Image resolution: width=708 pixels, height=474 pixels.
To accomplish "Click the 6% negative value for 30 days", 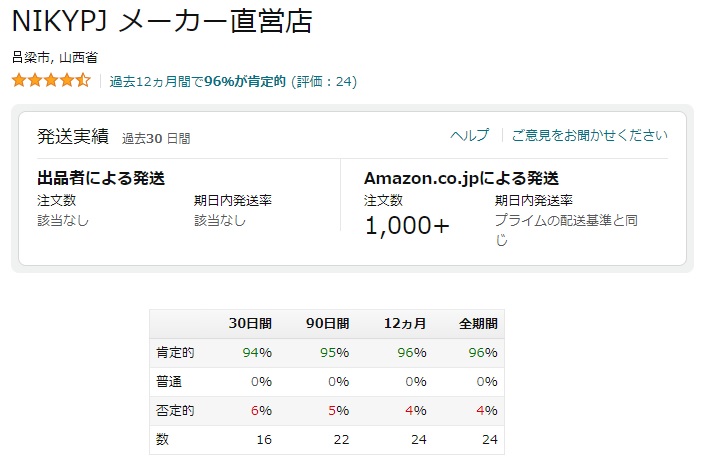I will coord(261,410).
